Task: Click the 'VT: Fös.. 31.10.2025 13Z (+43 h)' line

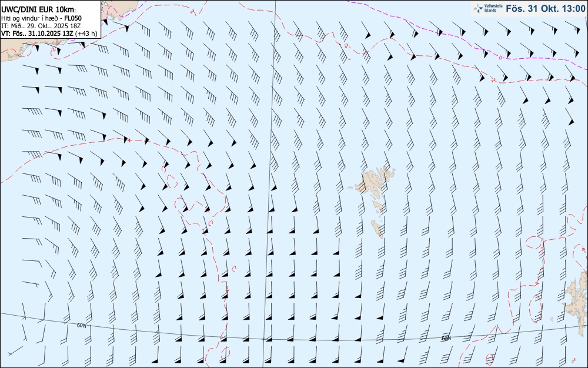Action: (x=49, y=34)
